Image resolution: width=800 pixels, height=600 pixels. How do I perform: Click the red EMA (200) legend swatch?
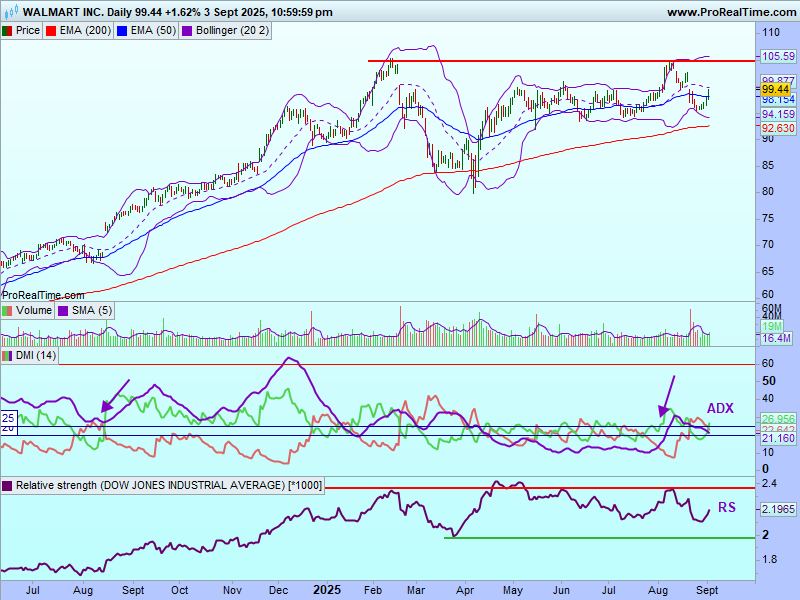pos(51,31)
